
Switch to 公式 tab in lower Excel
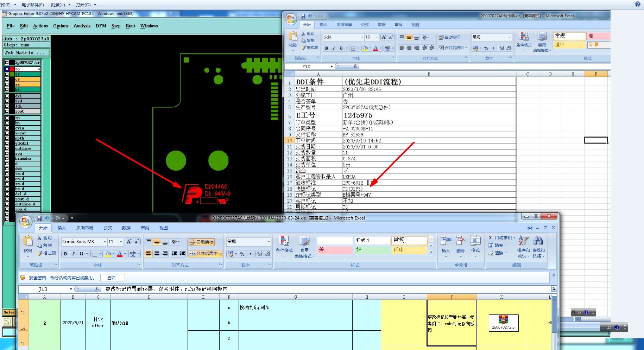(x=108, y=228)
